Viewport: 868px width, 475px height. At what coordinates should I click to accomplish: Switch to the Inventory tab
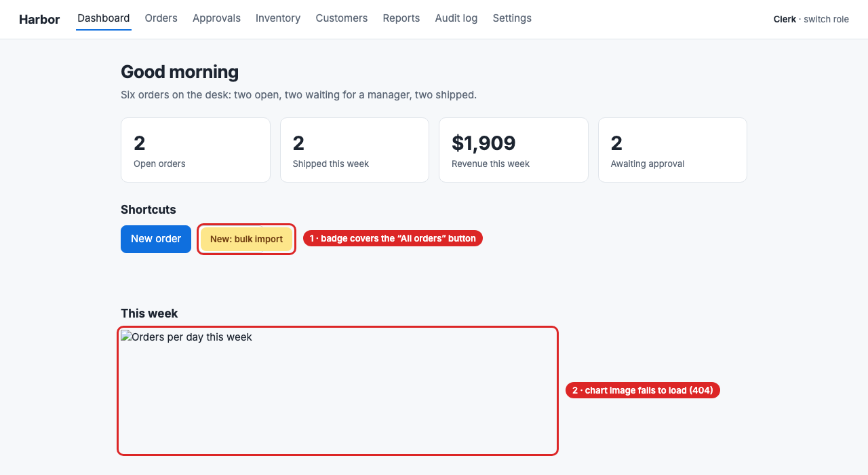(278, 18)
